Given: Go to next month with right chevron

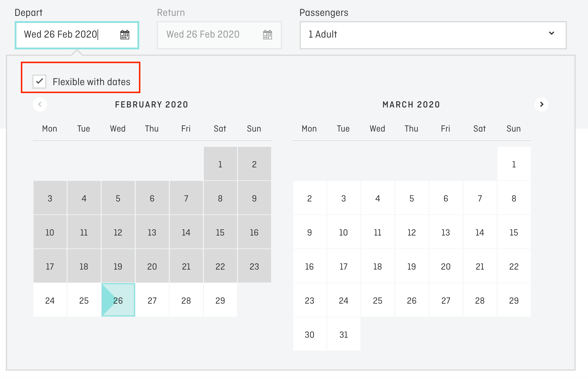Looking at the screenshot, I should [x=542, y=104].
